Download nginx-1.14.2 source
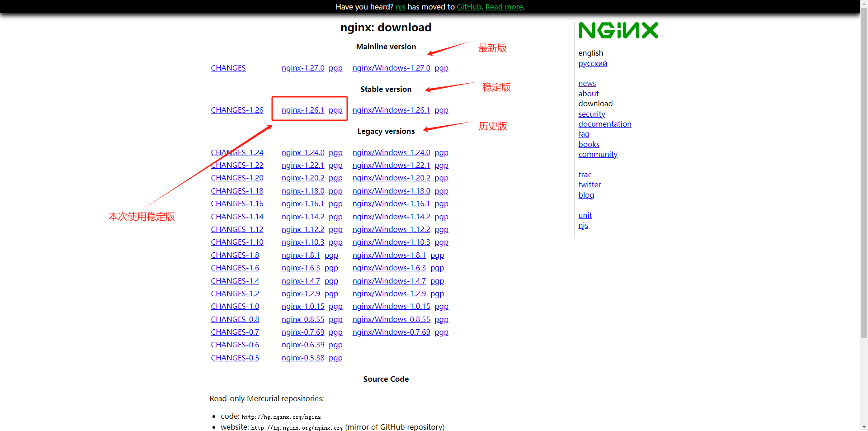Viewport: 868px width, 431px height. [x=303, y=217]
